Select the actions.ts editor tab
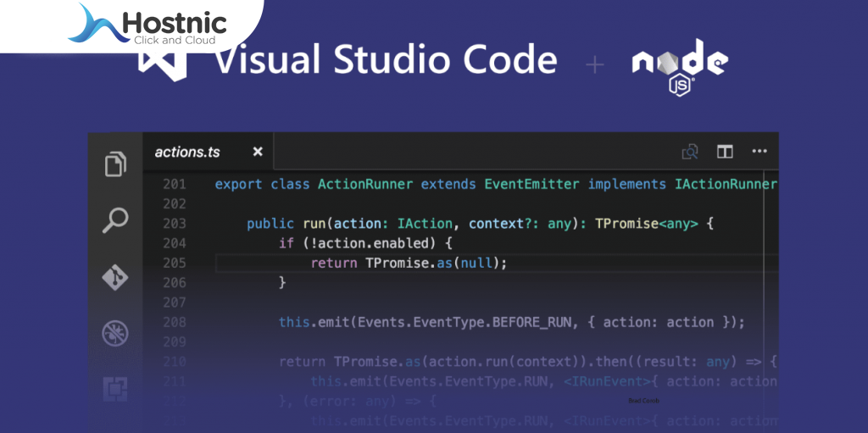 pyautogui.click(x=187, y=153)
